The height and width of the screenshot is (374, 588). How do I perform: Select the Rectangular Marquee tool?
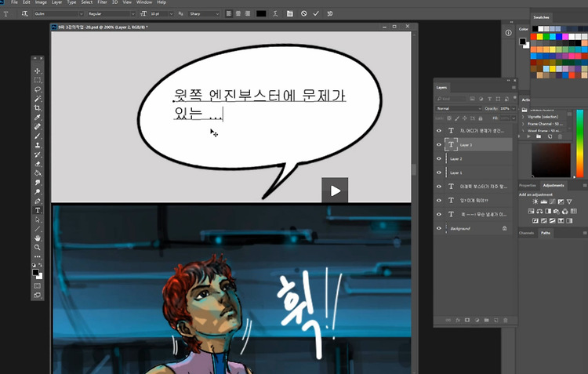38,80
